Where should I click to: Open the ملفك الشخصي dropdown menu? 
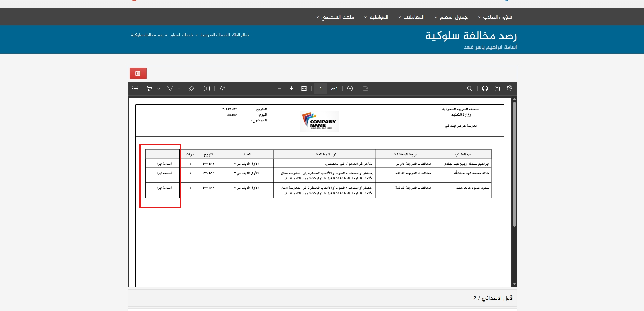point(335,17)
